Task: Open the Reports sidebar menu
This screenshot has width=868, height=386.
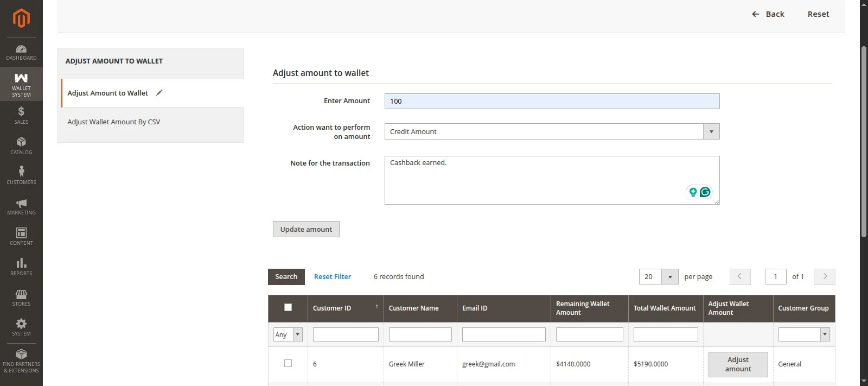Action: click(21, 267)
